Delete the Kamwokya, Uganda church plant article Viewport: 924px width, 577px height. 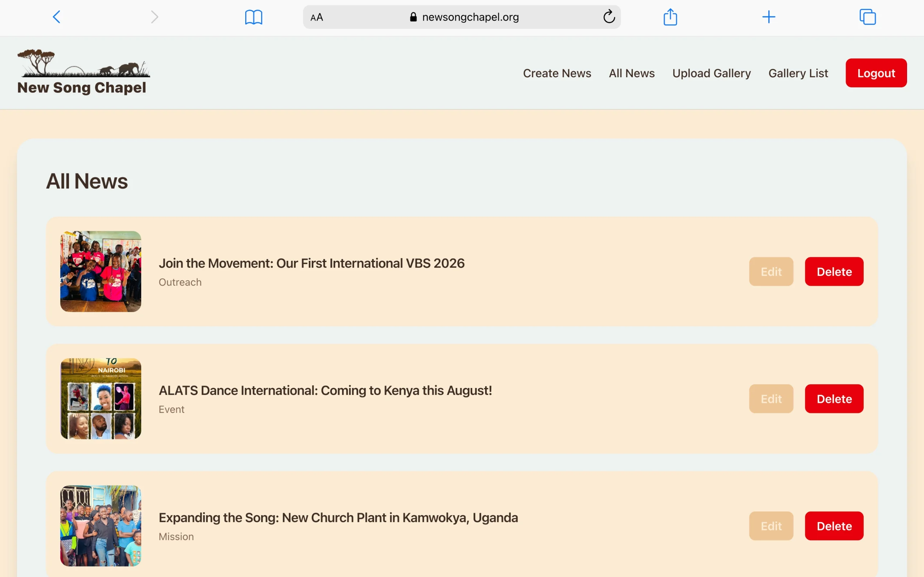[x=834, y=525]
